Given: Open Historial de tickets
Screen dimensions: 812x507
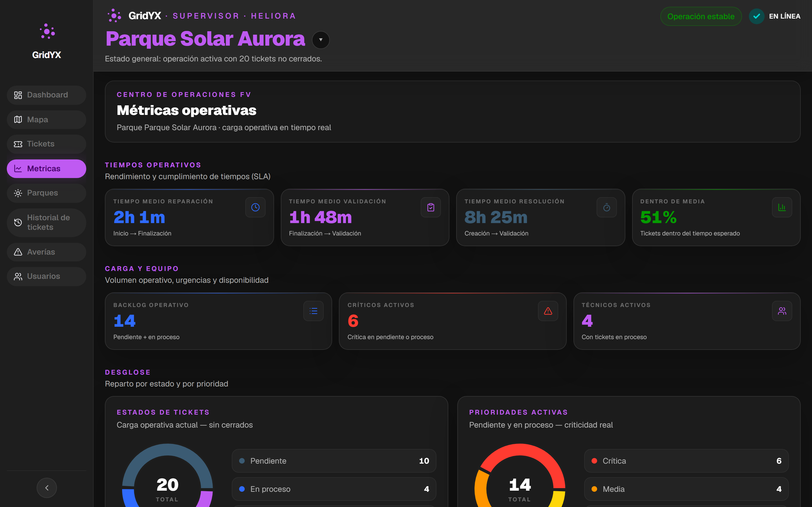Looking at the screenshot, I should click(x=46, y=222).
